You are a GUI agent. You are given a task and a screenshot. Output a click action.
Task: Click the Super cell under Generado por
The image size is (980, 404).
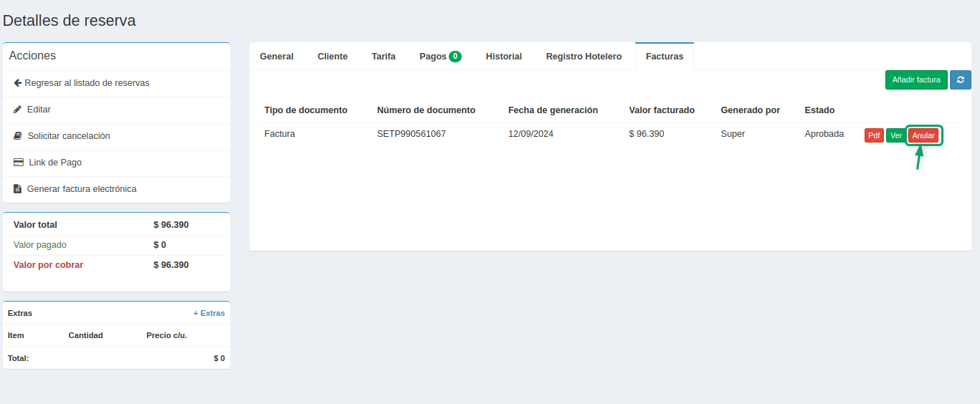pyautogui.click(x=733, y=134)
